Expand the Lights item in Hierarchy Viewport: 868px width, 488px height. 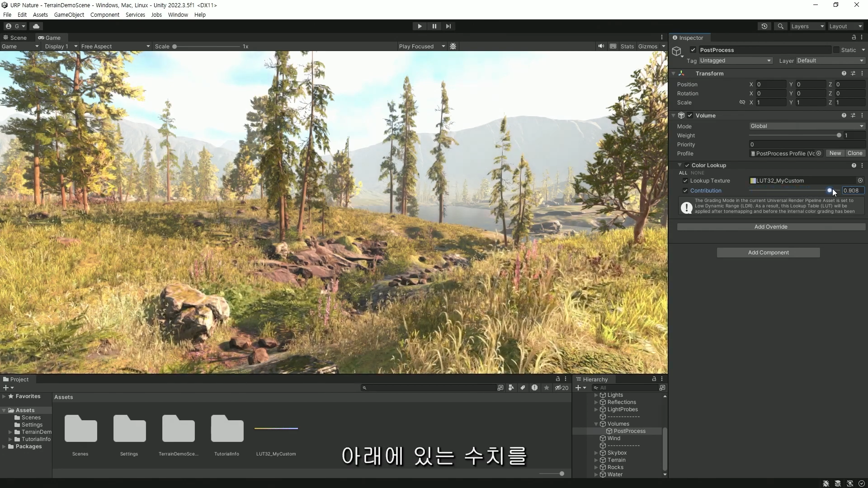[x=596, y=395]
